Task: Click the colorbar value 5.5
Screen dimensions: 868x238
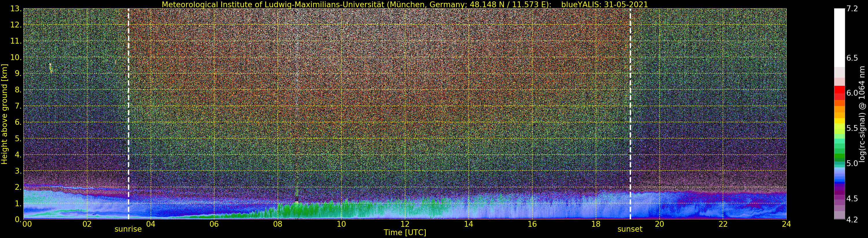Action: [x=852, y=128]
